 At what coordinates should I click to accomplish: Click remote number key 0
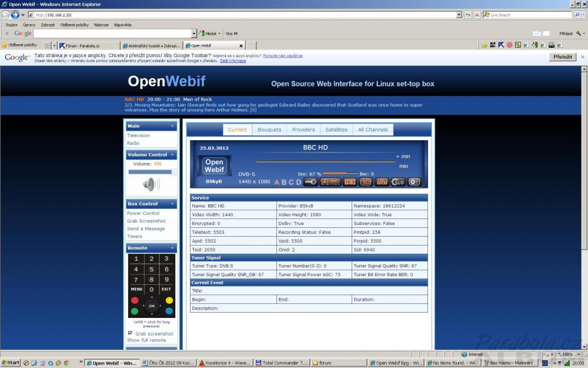152,290
